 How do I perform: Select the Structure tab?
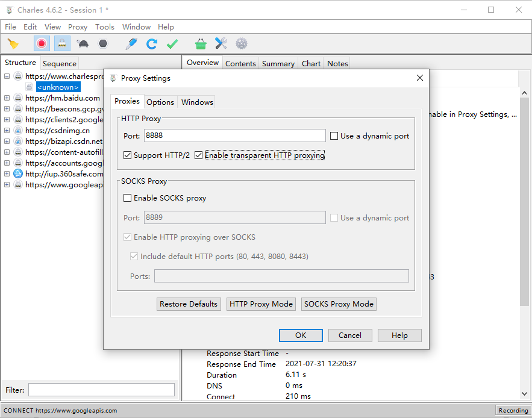click(x=20, y=63)
